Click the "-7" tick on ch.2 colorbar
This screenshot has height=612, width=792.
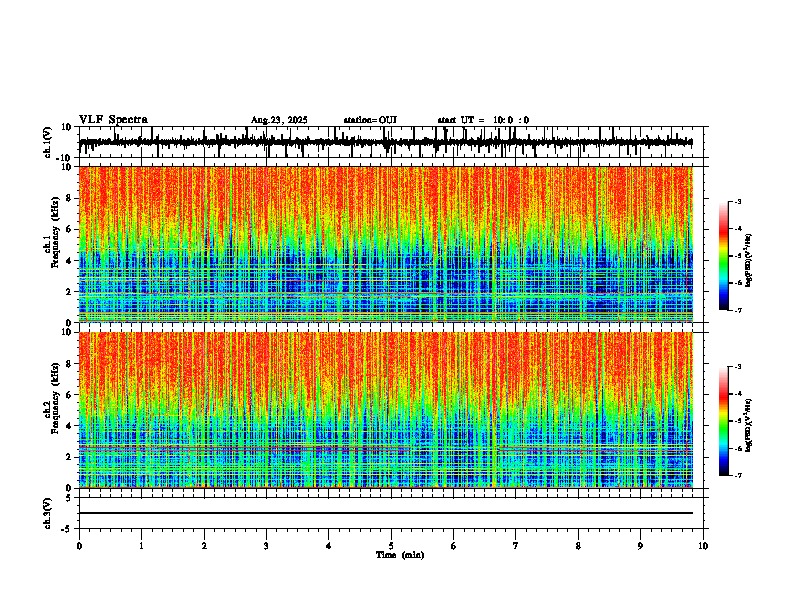coord(738,475)
